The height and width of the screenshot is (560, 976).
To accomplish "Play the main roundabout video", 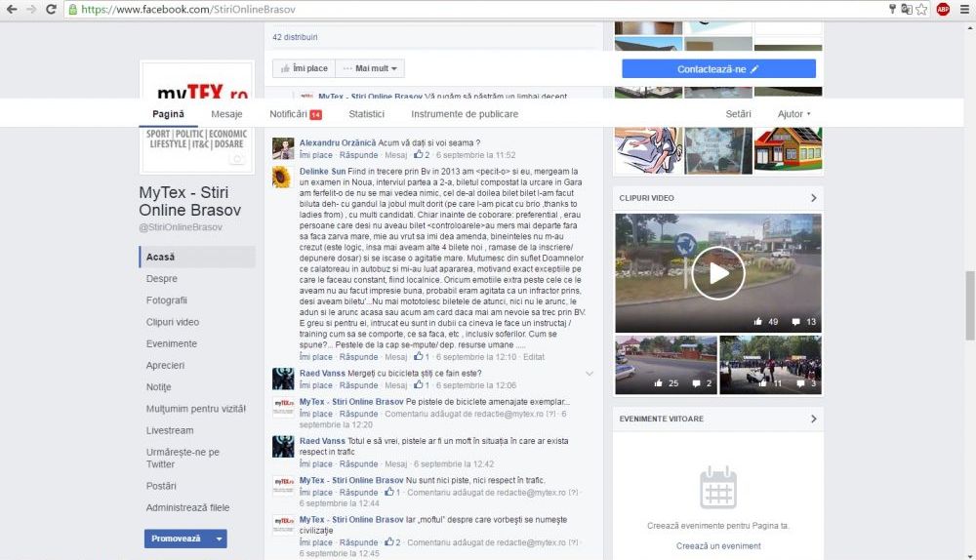I will [x=717, y=273].
